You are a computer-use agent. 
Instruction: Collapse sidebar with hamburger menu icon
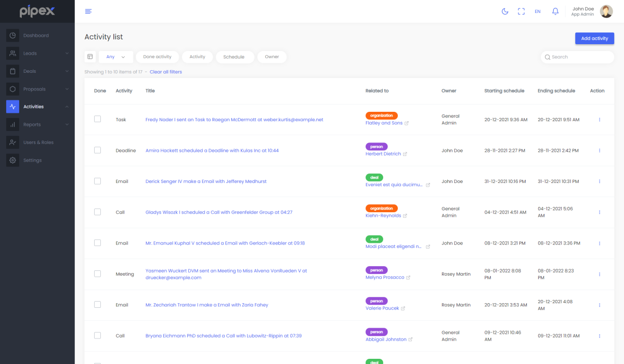(88, 11)
